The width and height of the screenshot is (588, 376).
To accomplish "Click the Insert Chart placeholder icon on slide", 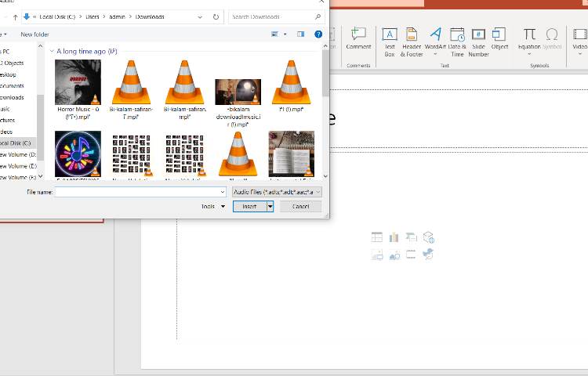I will 394,237.
